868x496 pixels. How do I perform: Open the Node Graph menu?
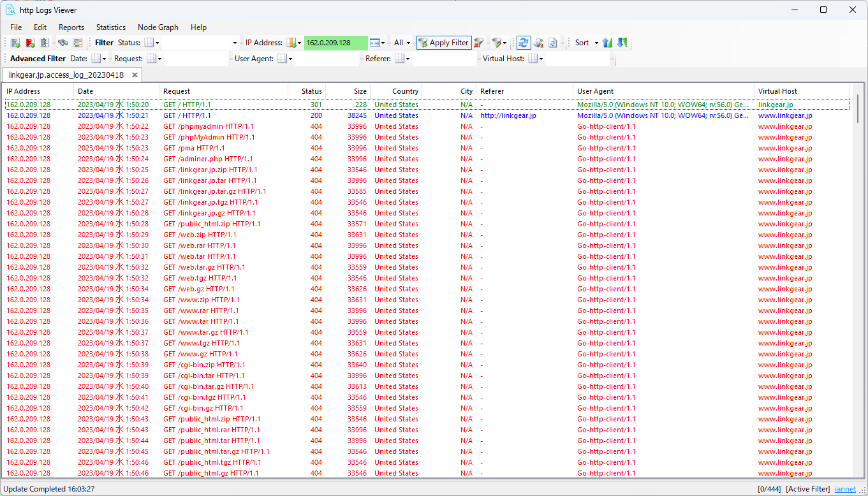point(158,27)
